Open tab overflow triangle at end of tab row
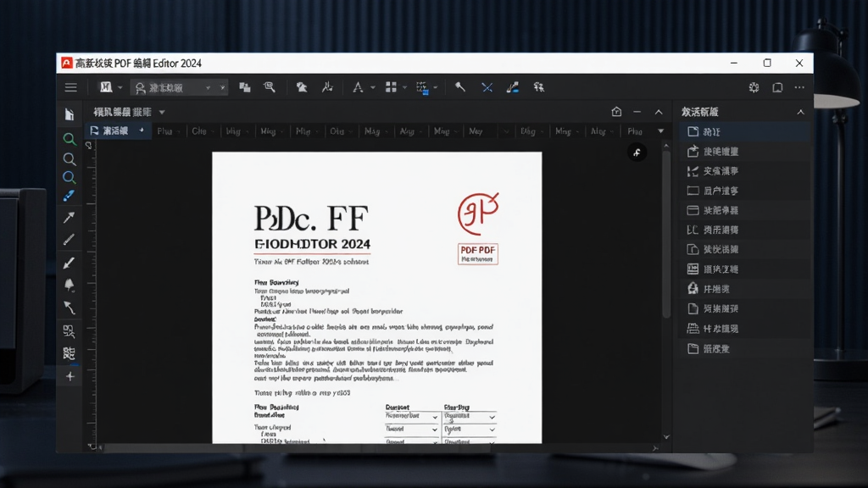 click(660, 131)
